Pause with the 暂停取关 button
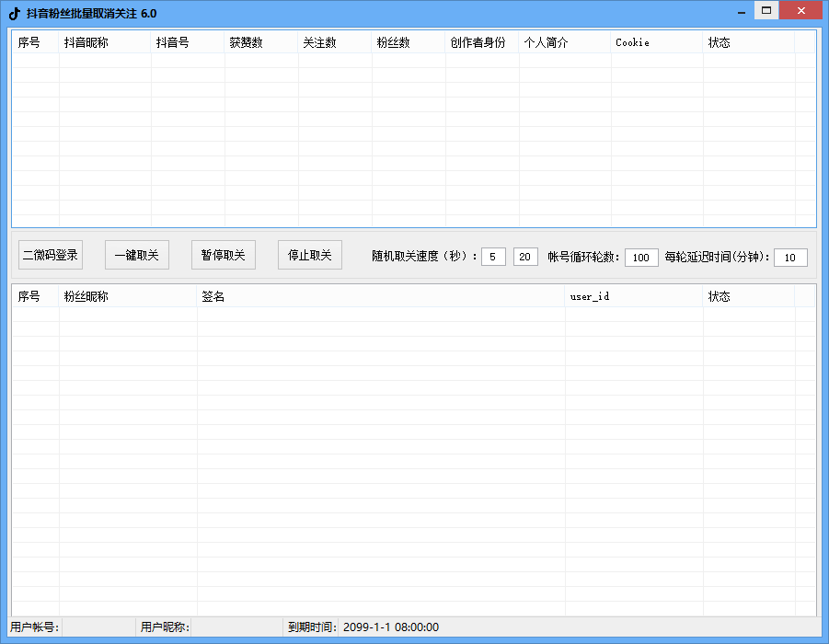829x644 pixels. (224, 255)
